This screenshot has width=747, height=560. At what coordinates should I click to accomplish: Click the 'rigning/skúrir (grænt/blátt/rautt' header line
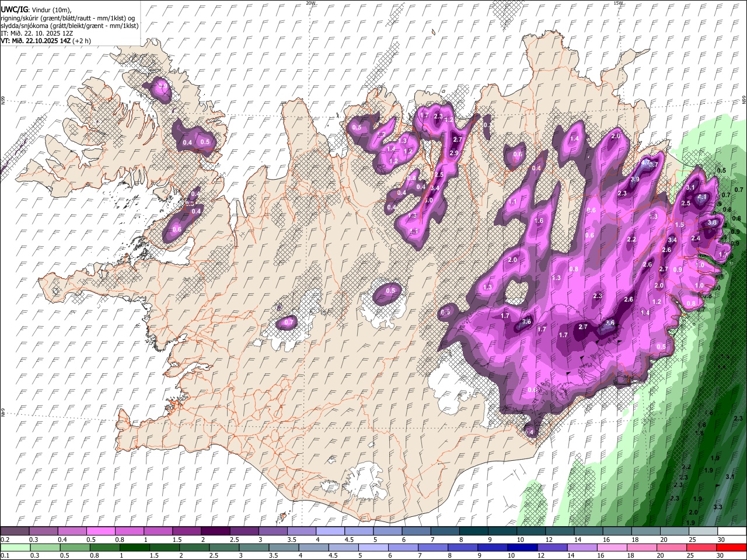tap(69, 17)
